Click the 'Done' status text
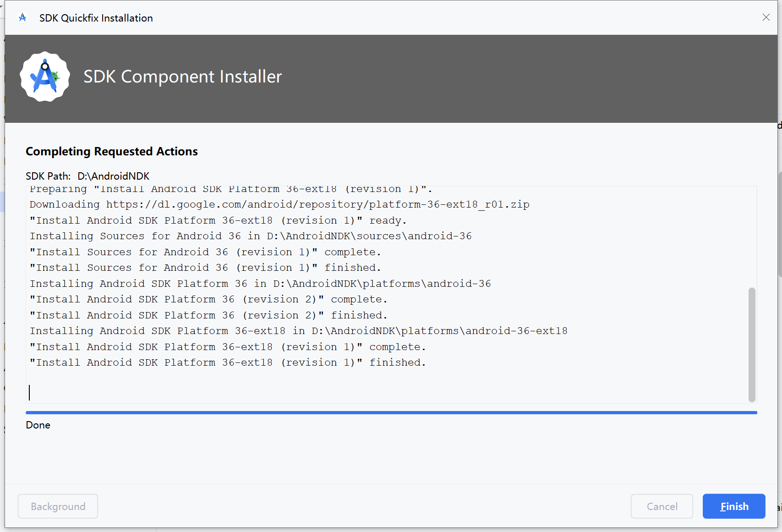The height and width of the screenshot is (532, 782). [x=38, y=425]
